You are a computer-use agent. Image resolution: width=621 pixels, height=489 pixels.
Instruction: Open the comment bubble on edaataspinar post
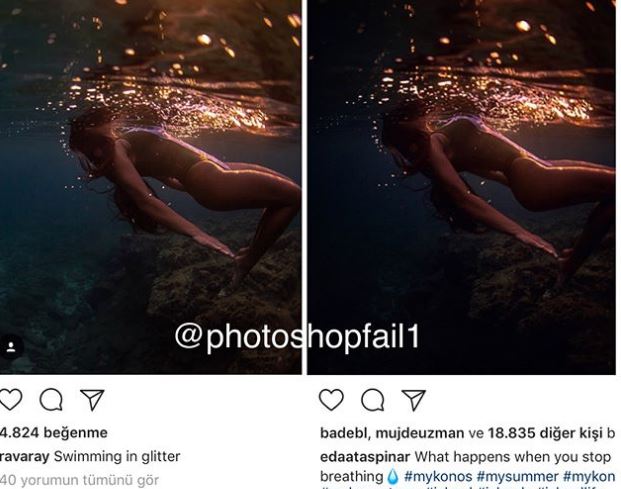[372, 400]
